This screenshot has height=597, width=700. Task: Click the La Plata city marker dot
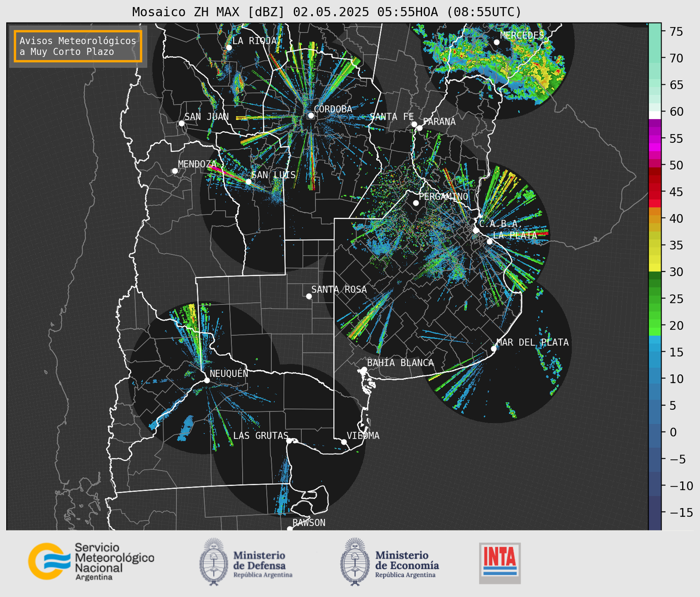click(x=490, y=241)
